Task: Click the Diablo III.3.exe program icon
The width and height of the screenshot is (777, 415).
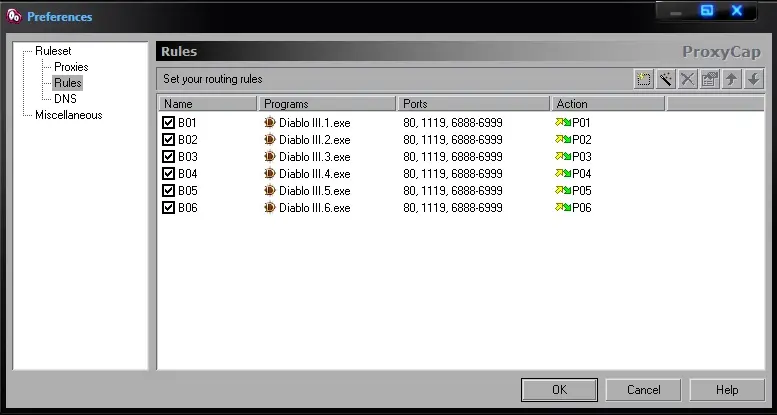Action: 270,157
